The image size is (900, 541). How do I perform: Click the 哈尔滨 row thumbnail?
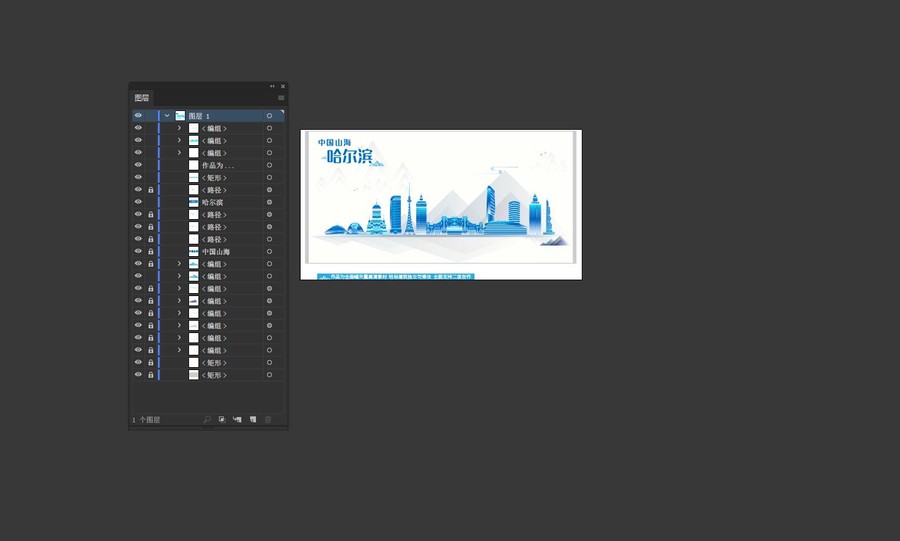pyautogui.click(x=193, y=202)
